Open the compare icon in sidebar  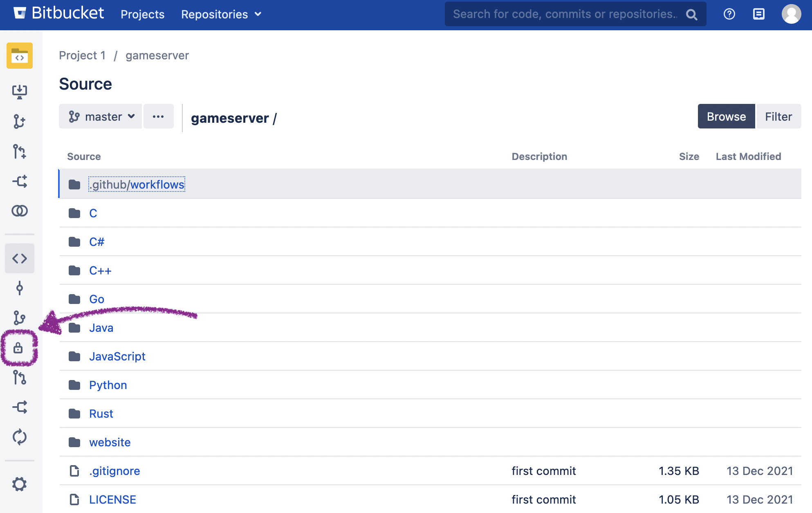pyautogui.click(x=19, y=211)
